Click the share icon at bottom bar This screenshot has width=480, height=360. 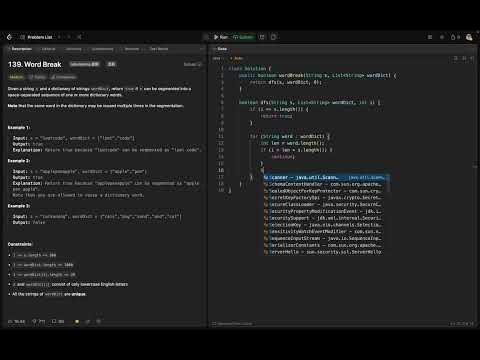[x=88, y=321]
